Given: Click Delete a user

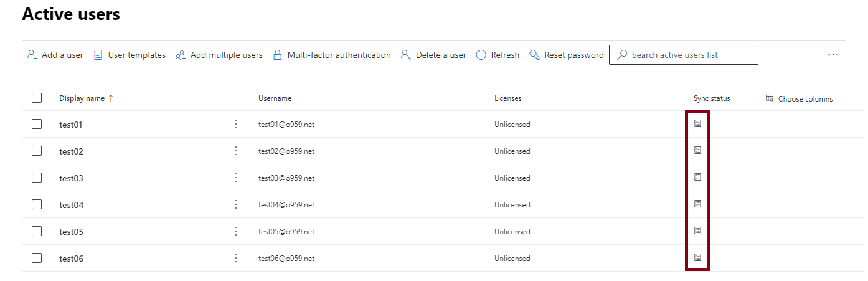Looking at the screenshot, I should 433,55.
